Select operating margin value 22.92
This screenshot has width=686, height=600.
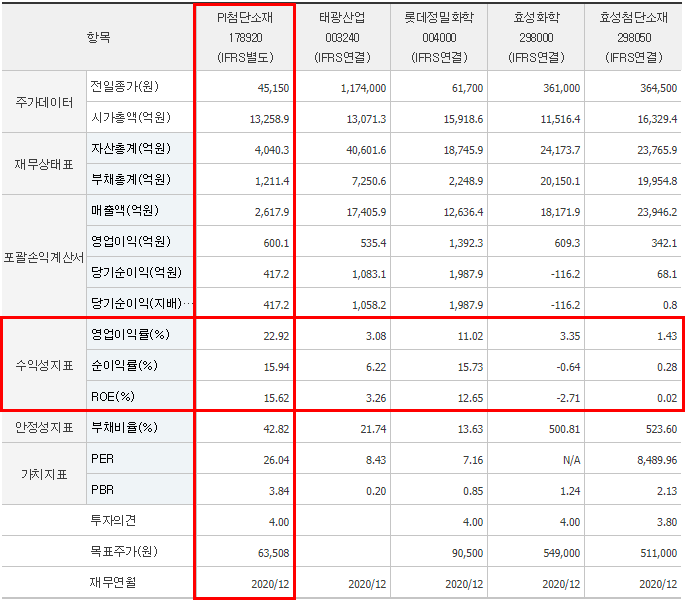[276, 336]
